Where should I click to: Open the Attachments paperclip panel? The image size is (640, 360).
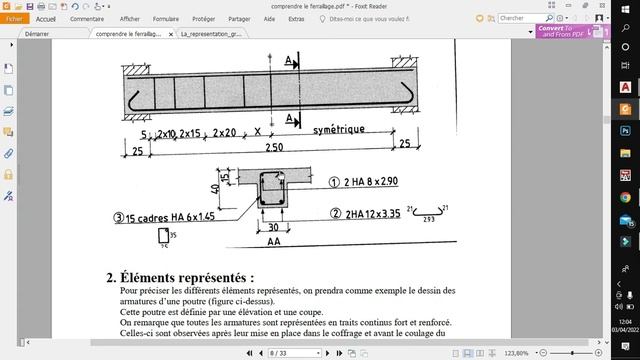[8, 153]
